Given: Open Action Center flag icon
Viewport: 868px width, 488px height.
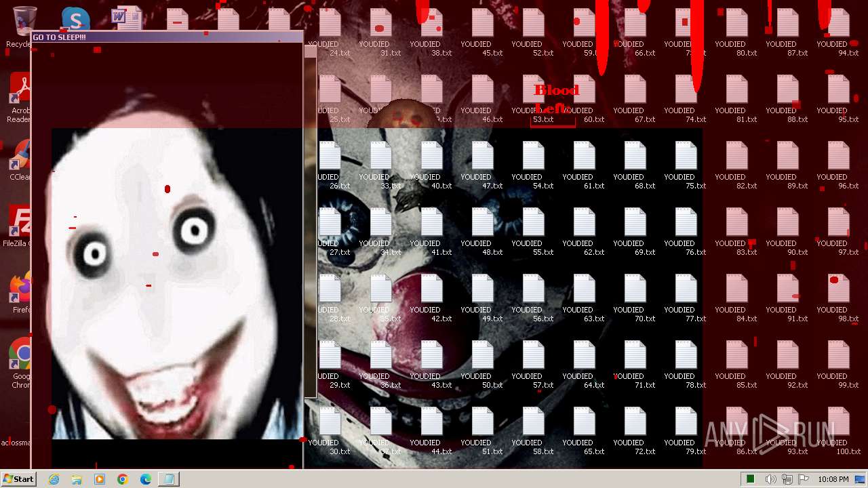Looking at the screenshot, I should pyautogui.click(x=804, y=479).
